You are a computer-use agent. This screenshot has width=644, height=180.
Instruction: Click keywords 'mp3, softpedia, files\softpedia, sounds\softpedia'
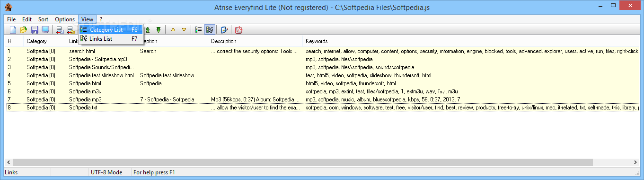360,67
